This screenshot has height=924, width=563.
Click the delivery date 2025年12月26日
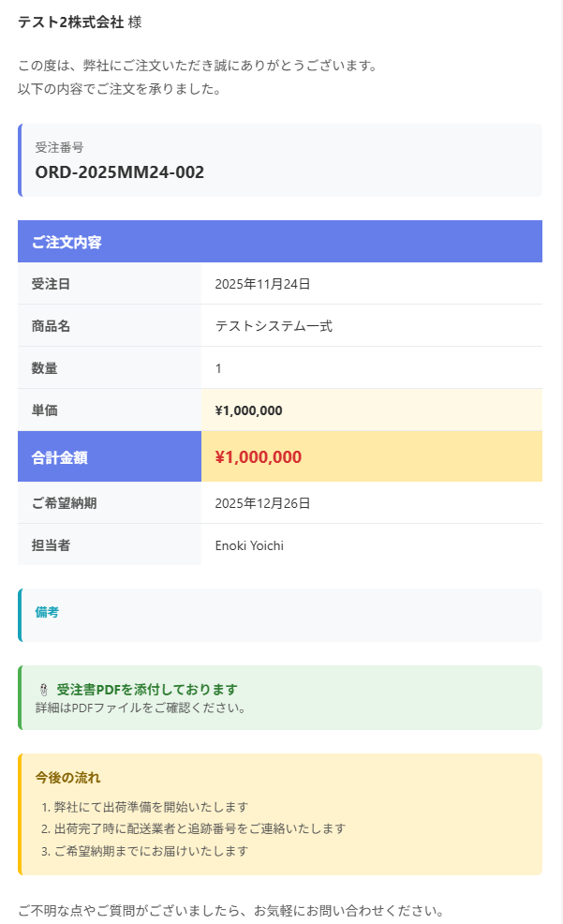262,503
